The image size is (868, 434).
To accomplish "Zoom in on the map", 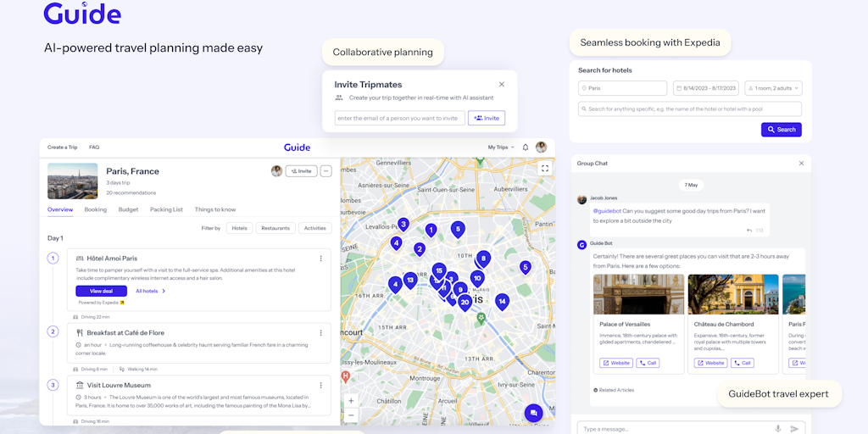I will (351, 401).
